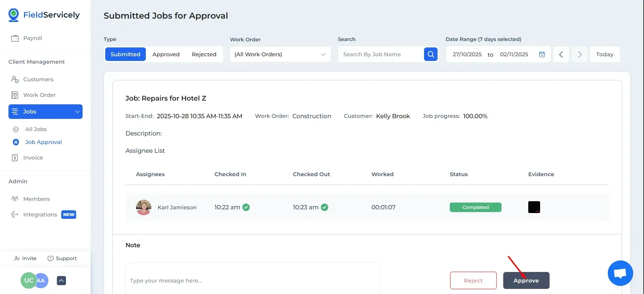Open the date range calendar icon
This screenshot has width=644, height=294.
(542, 54)
